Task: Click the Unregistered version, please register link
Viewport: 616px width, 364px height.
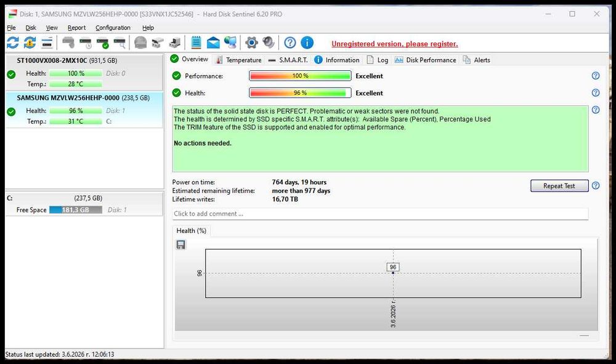Action: (x=394, y=44)
